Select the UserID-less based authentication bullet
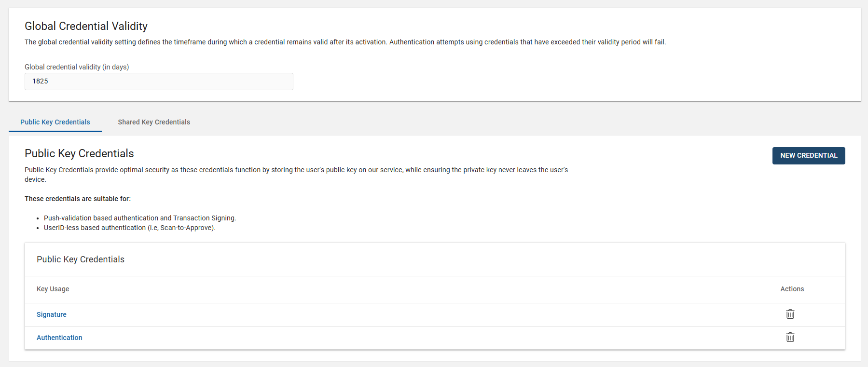 coord(130,228)
